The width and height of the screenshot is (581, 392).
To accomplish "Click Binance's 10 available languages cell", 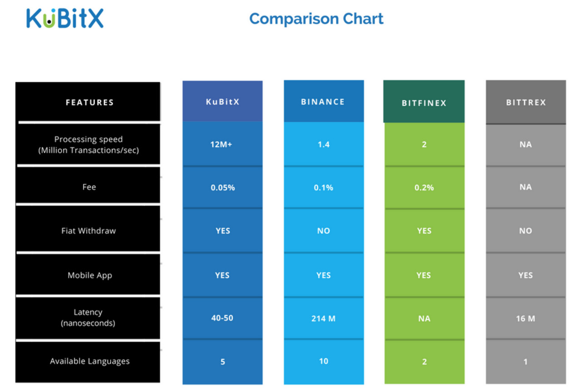I will 323,361.
